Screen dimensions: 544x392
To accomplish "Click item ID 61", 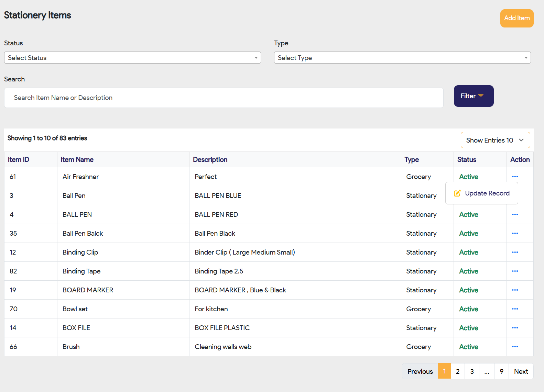I will (x=13, y=177).
